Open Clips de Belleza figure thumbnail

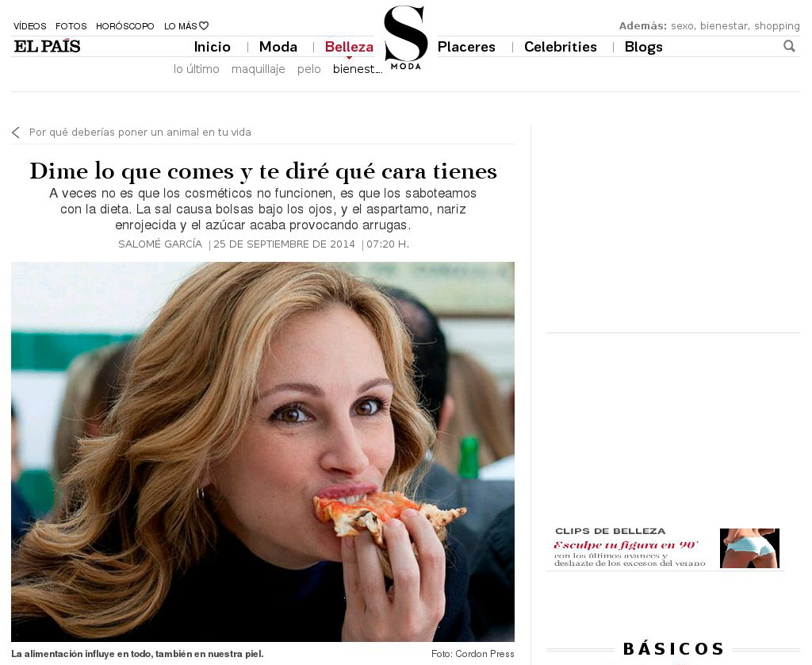coord(749,548)
